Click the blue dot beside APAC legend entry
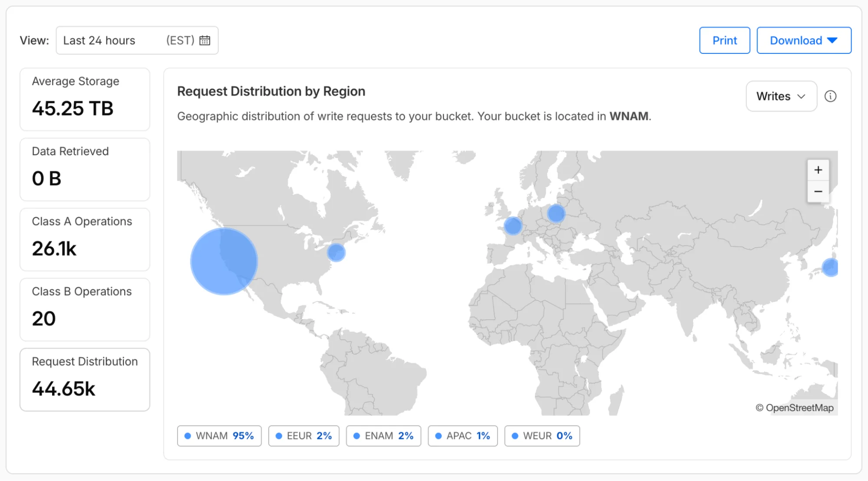Screen dimensions: 868x481 click(438, 435)
